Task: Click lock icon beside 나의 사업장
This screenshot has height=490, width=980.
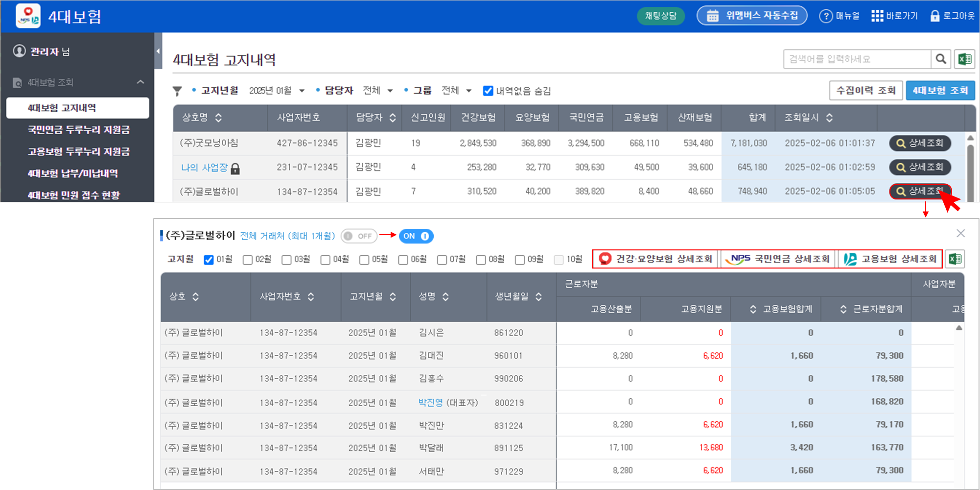Action: click(x=235, y=169)
